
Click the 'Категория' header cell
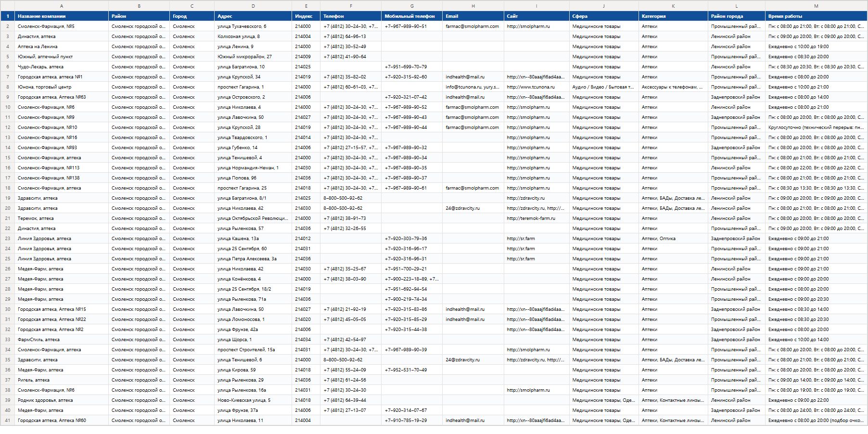pos(673,16)
